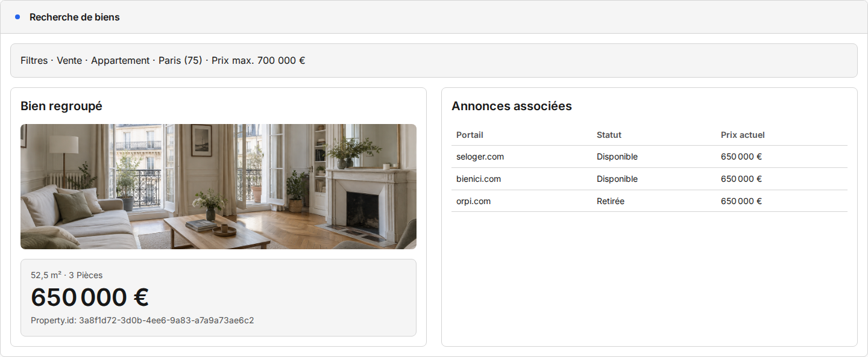
Task: Click the 650 000 € price for orpi.com
Action: (x=741, y=201)
